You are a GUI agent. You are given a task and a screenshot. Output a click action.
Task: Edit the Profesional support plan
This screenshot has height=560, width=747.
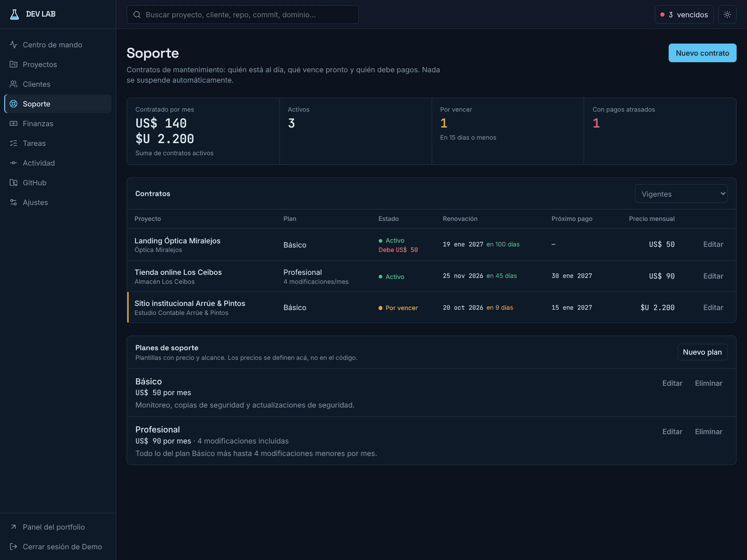coord(672,432)
